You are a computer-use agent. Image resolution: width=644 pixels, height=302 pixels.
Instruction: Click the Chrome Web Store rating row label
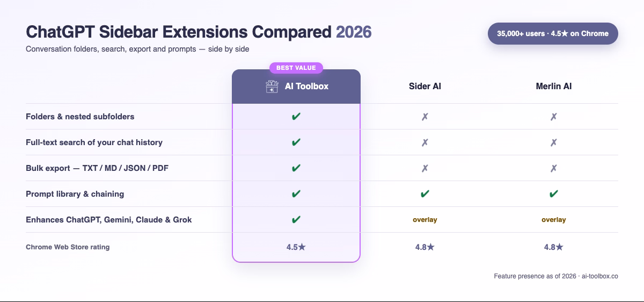coord(68,247)
